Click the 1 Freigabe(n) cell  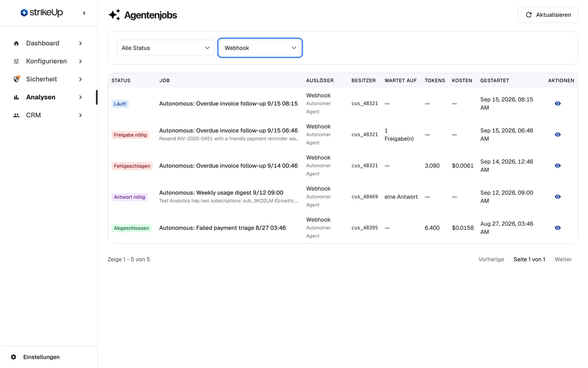(x=399, y=134)
